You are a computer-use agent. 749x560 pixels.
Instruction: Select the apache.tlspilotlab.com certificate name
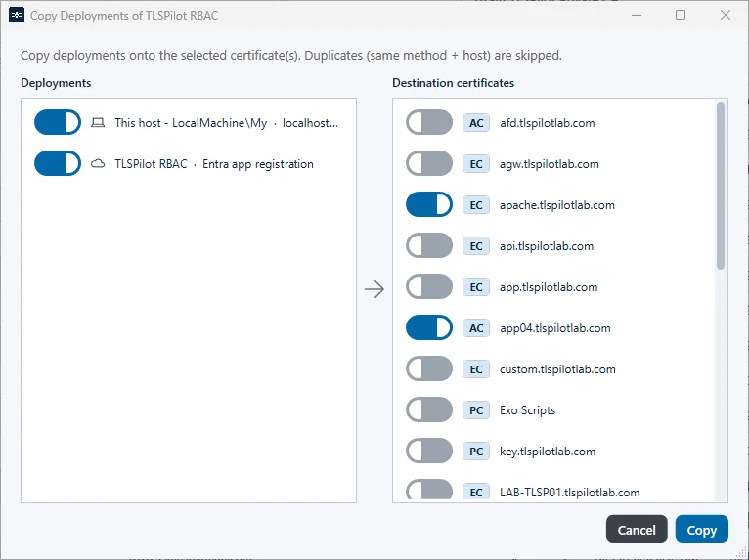click(557, 205)
